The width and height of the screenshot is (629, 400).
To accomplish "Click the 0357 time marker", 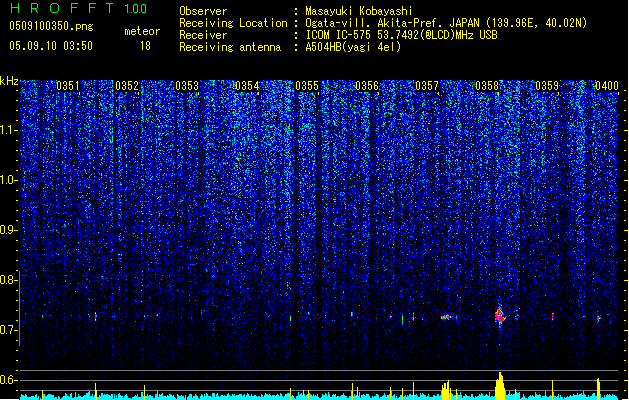I will coord(427,86).
